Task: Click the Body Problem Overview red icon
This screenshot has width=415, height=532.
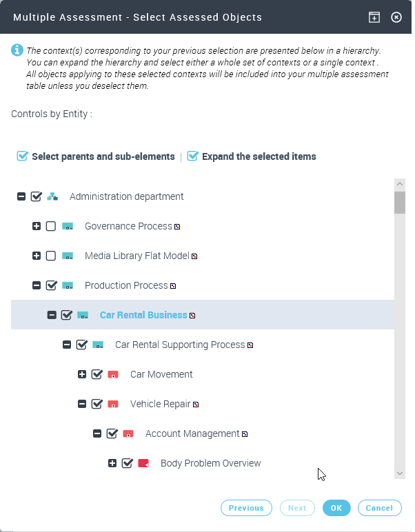Action: (x=143, y=464)
